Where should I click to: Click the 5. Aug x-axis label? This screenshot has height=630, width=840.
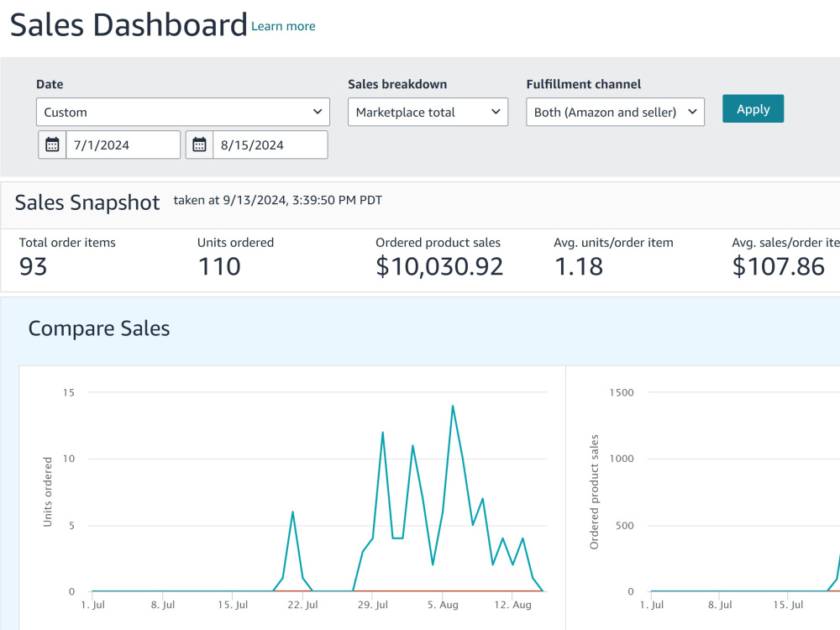click(x=443, y=604)
